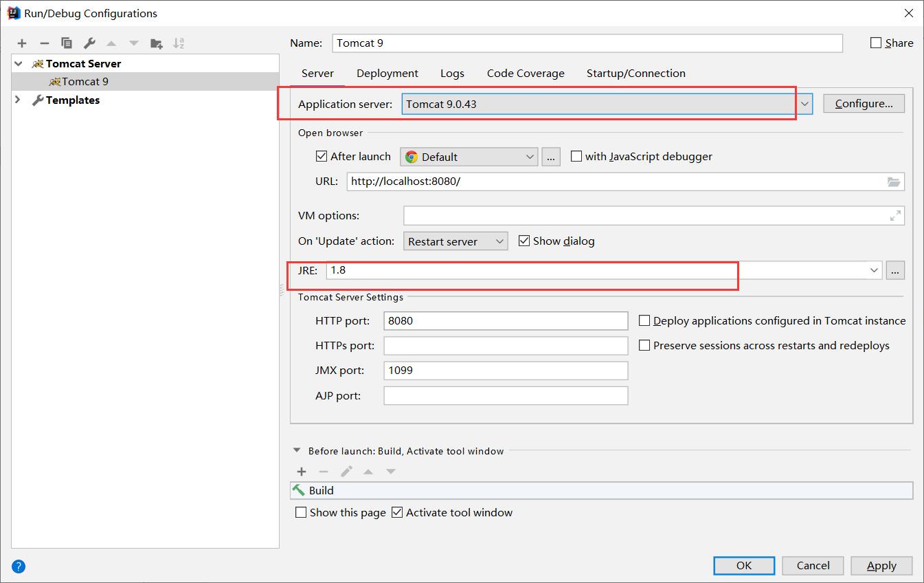Image resolution: width=924 pixels, height=583 pixels.
Task: Remove the selected configuration with minus icon
Action: coord(44,43)
